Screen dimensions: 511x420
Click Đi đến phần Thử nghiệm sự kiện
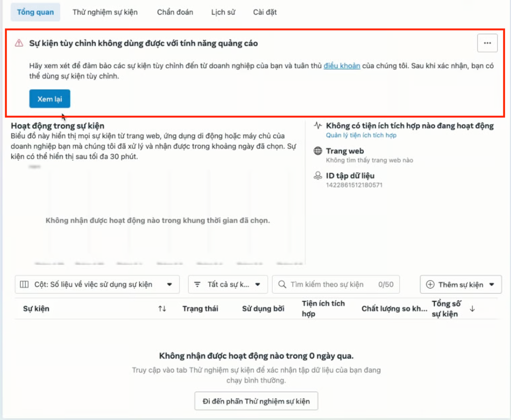256,401
